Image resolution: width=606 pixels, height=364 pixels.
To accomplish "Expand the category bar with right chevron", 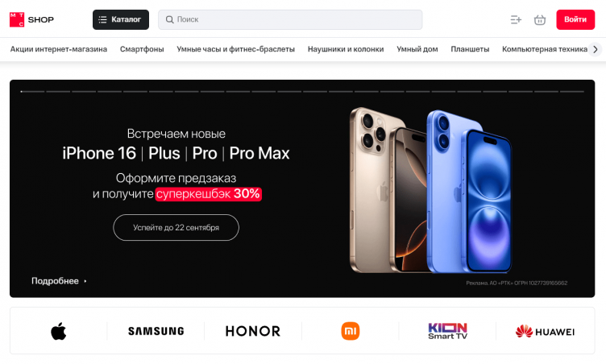I will pos(596,49).
